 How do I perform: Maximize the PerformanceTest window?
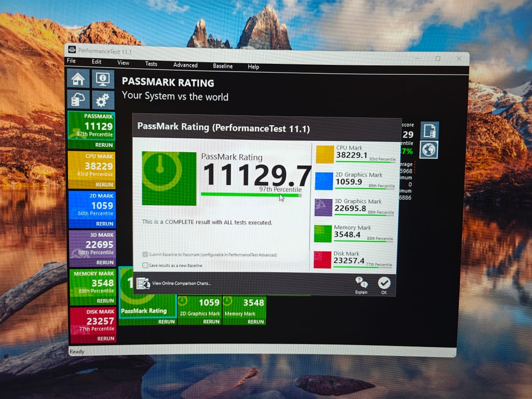pos(438,58)
